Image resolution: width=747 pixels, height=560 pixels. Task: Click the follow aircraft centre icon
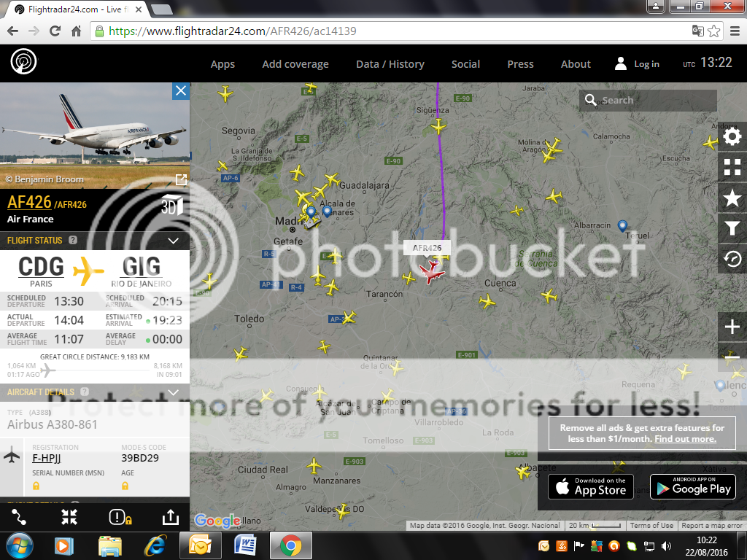pos(69,517)
